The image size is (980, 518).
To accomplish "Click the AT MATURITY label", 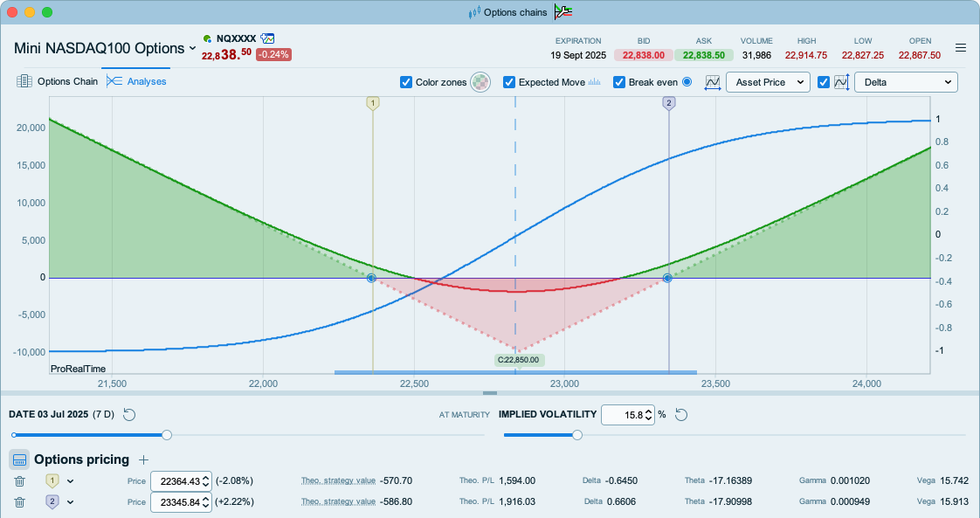I will pyautogui.click(x=464, y=415).
